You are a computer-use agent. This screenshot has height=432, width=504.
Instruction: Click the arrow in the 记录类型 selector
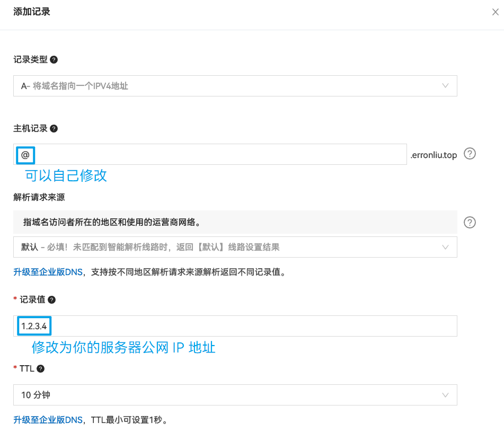pos(445,86)
